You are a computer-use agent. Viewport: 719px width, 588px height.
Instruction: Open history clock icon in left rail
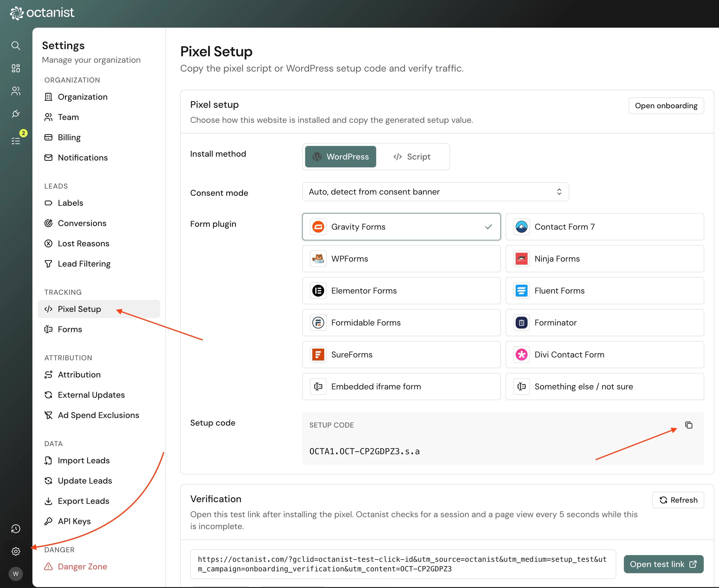pyautogui.click(x=15, y=529)
